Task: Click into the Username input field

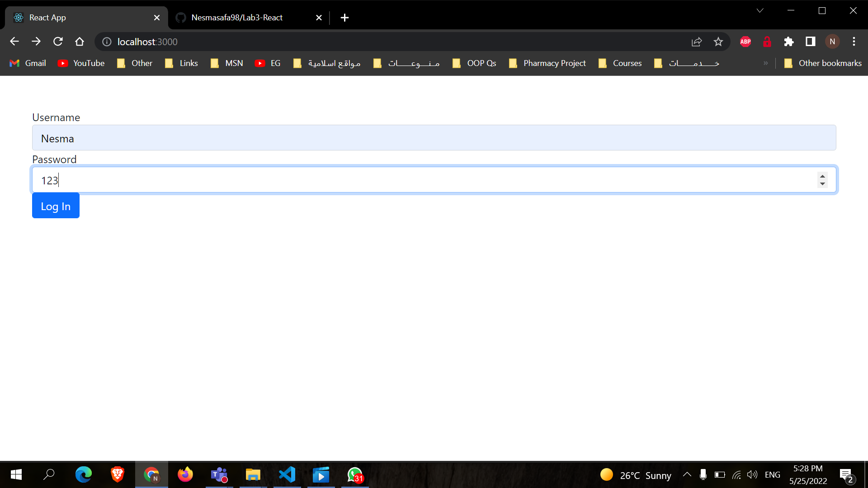Action: coord(434,138)
